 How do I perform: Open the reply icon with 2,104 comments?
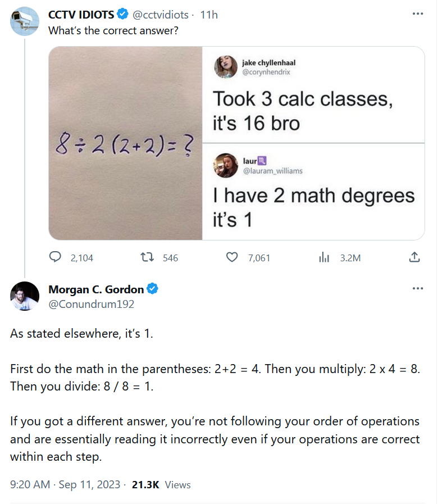tap(55, 257)
